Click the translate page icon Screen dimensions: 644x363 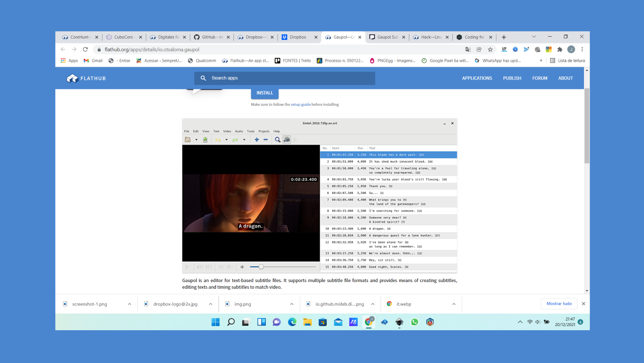pos(468,49)
